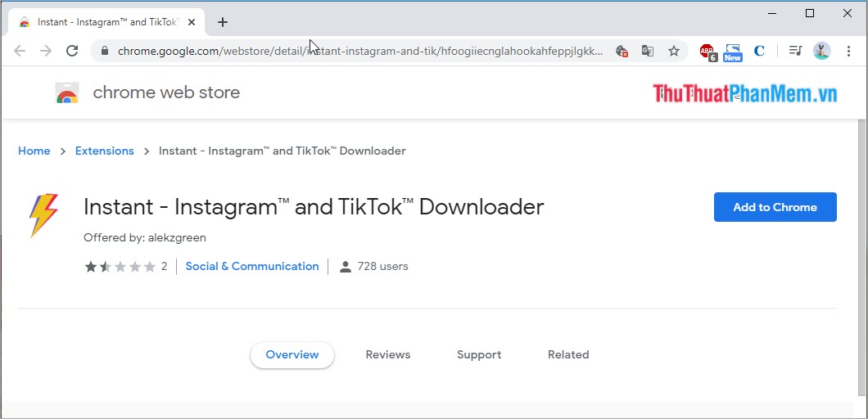Viewport: 868px width, 419px height.
Task: Click the star rating of the extension
Action: (x=120, y=267)
